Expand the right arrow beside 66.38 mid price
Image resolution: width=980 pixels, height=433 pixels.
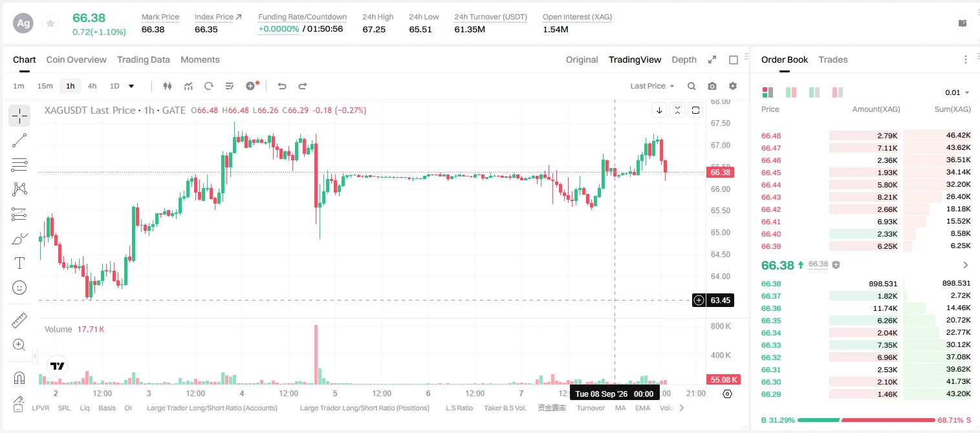click(x=966, y=265)
